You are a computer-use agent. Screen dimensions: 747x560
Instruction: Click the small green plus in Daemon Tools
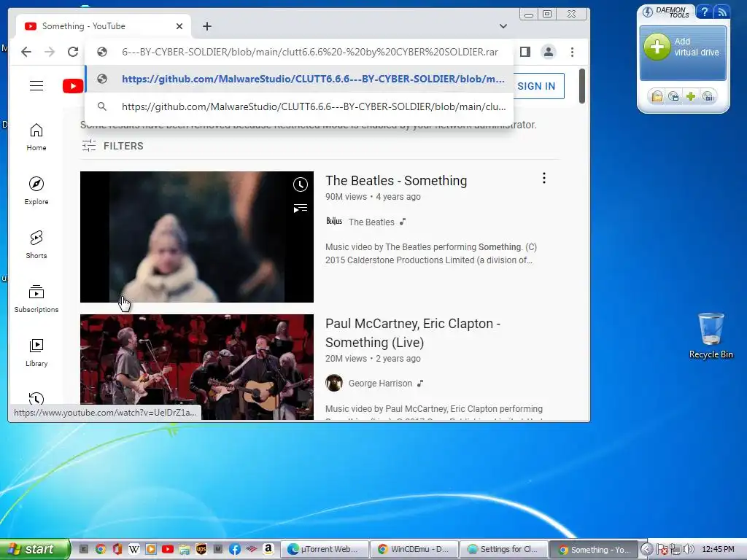691,97
